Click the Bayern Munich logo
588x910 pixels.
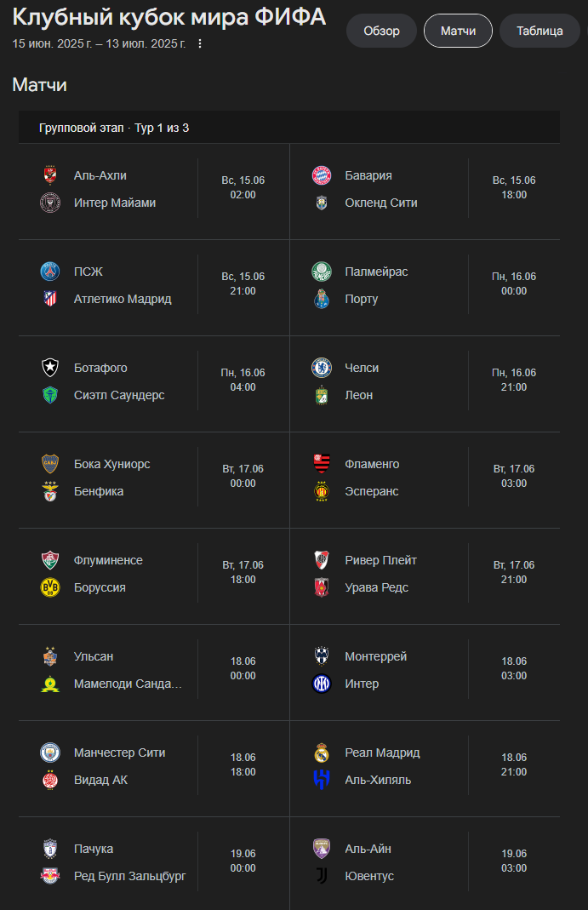point(322,175)
